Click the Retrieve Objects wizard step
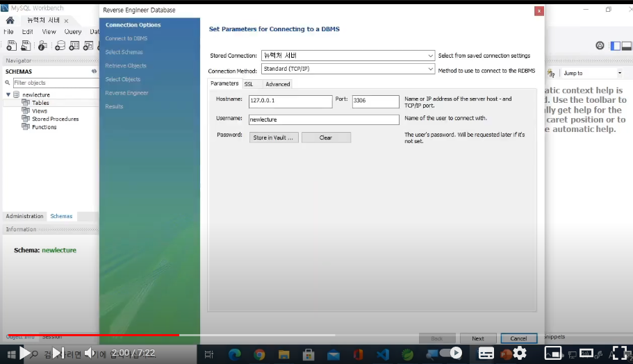The image size is (633, 364). point(126,65)
